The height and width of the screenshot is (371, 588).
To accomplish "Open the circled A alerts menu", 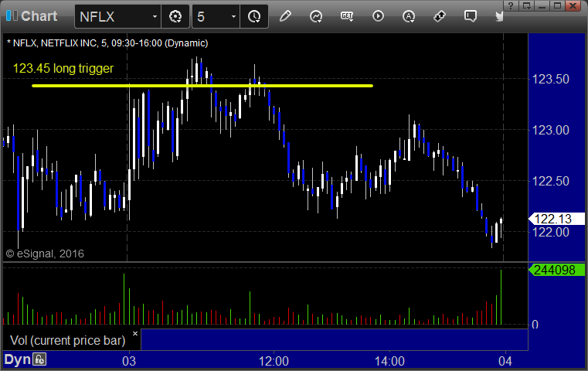I will tap(409, 16).
